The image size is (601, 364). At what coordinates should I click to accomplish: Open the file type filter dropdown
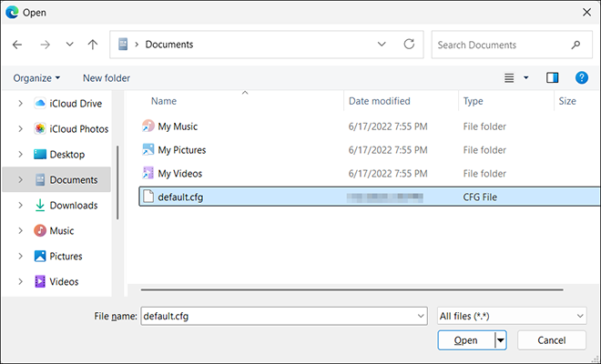pyautogui.click(x=511, y=315)
